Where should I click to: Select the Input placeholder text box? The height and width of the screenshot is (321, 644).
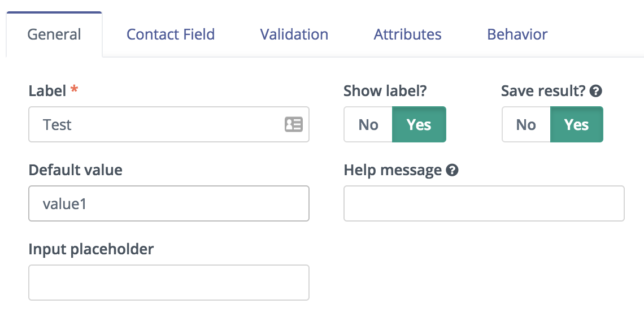click(169, 283)
